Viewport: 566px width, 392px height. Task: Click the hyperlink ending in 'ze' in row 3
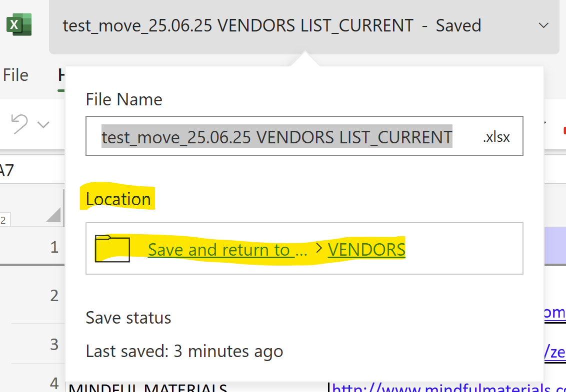[556, 352]
